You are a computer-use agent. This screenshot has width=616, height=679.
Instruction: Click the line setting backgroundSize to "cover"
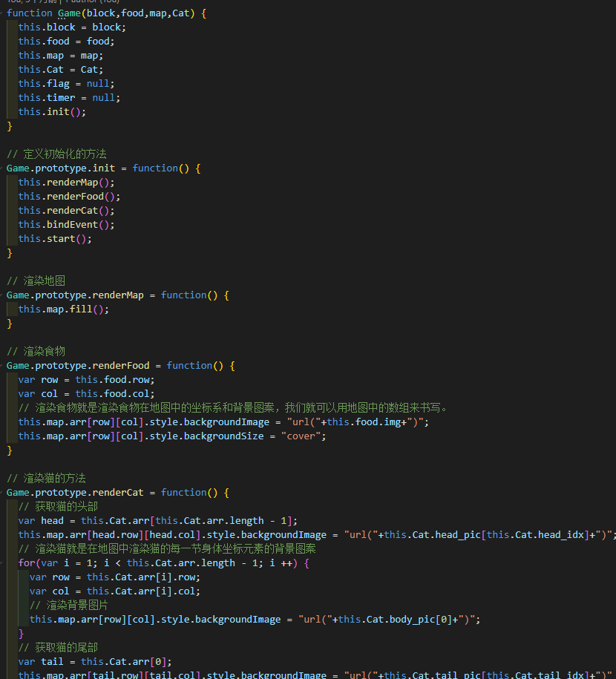click(172, 436)
